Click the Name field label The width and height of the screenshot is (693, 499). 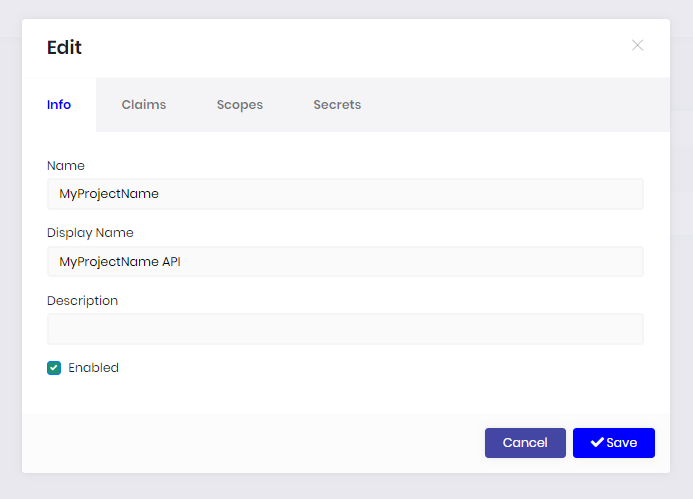click(66, 166)
